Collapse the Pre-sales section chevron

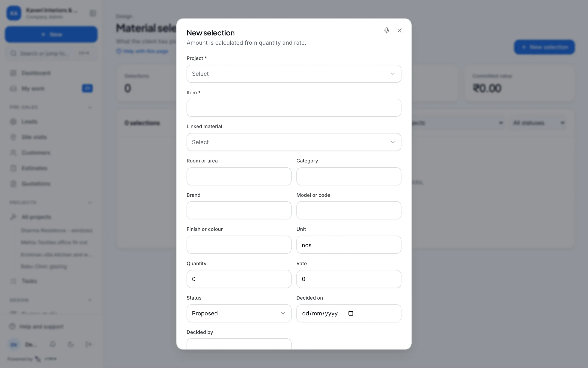pyautogui.click(x=90, y=107)
